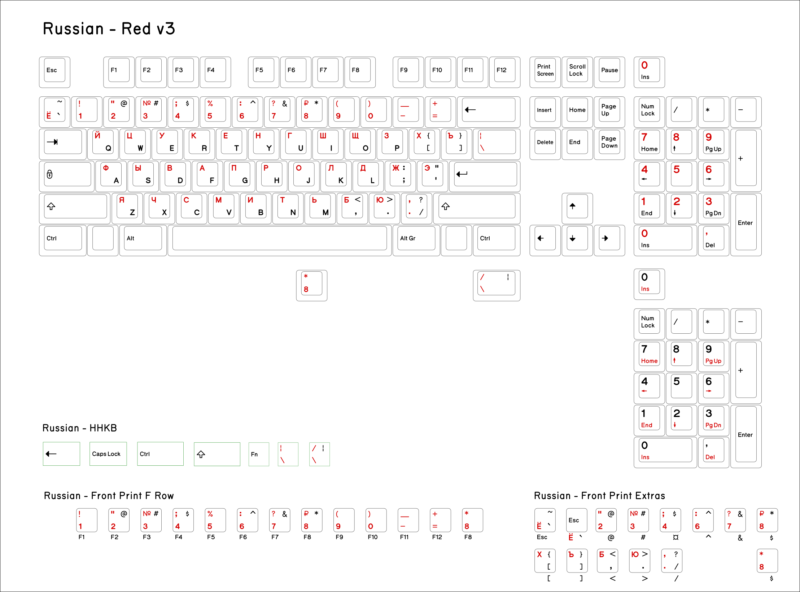The height and width of the screenshot is (592, 800).
Task: Click the right Shift key on the main keyboard
Action: point(477,208)
